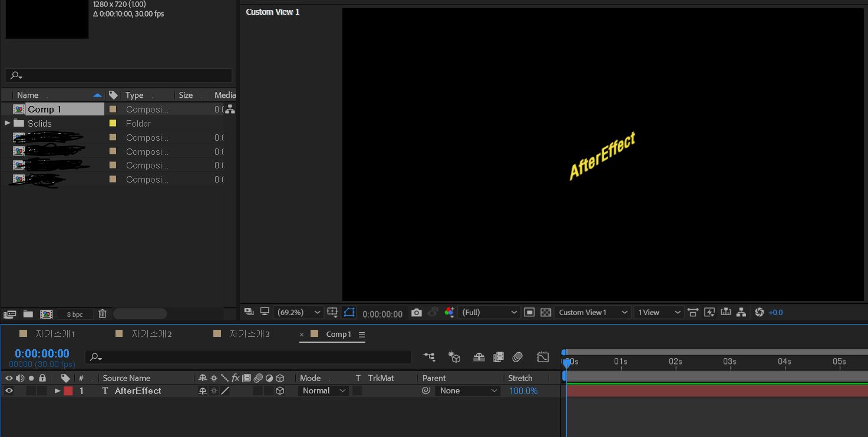Create new folder in Project panel
The height and width of the screenshot is (437, 868).
(x=28, y=314)
